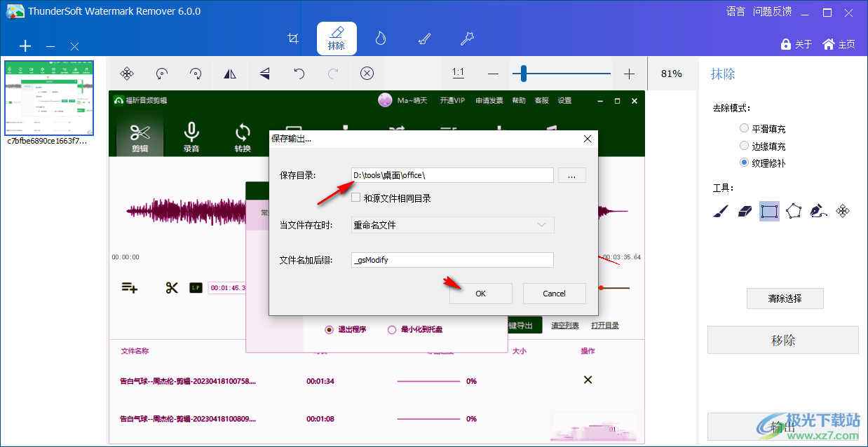Click the 移除 remove button
The image size is (868, 447).
pos(783,340)
